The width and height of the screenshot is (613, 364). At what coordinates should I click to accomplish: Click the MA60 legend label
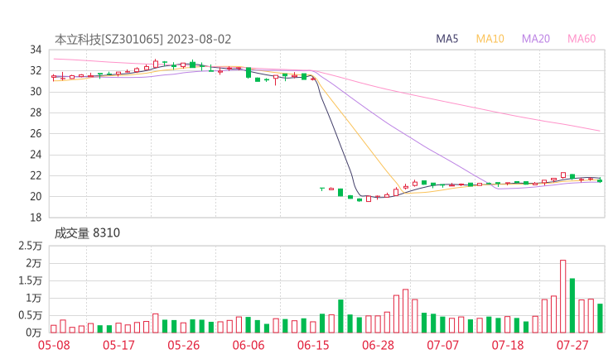[582, 39]
